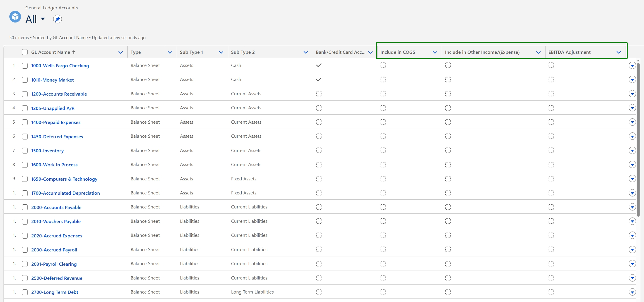Image resolution: width=644 pixels, height=302 pixels.
Task: Open row actions for 1010-Money Market
Action: click(x=632, y=79)
